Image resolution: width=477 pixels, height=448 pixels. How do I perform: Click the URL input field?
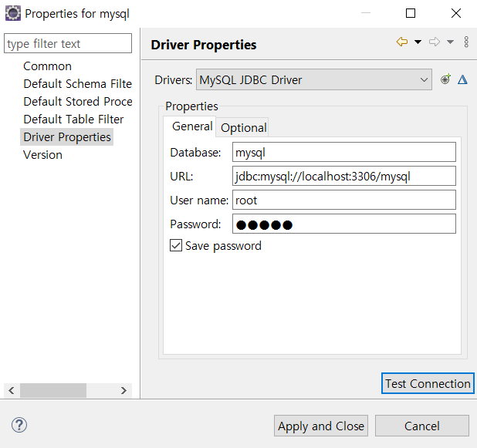tap(344, 176)
